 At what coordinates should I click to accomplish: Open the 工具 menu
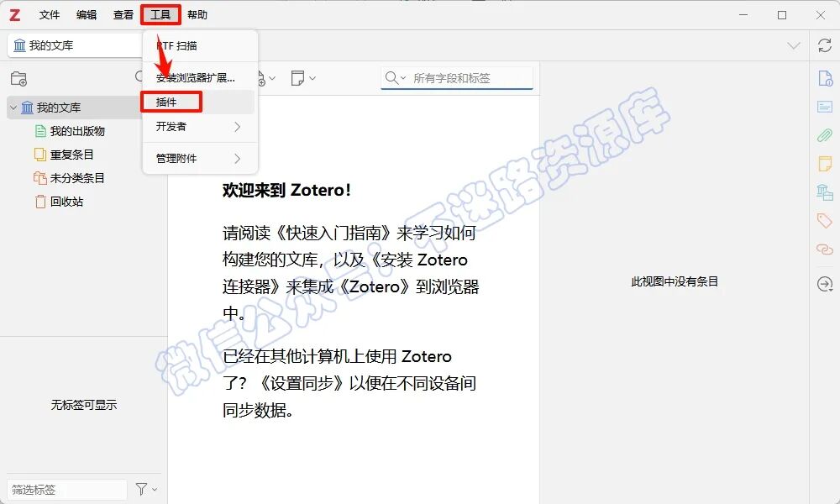[160, 15]
